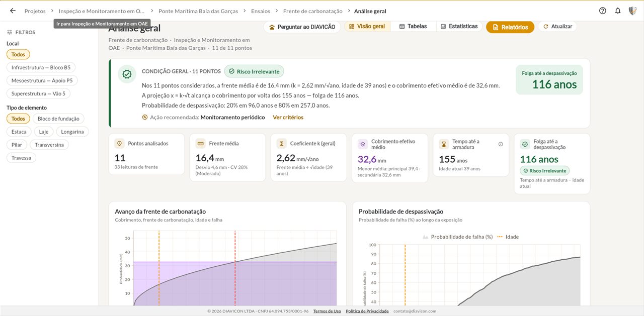Image resolution: width=644 pixels, height=316 pixels.
Task: Filter by Transversina element type
Action: pos(49,145)
